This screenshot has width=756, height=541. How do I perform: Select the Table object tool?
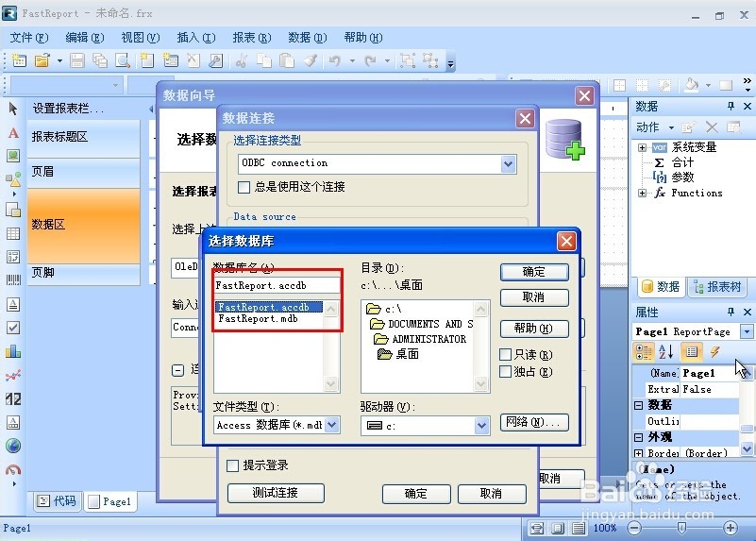click(x=13, y=234)
